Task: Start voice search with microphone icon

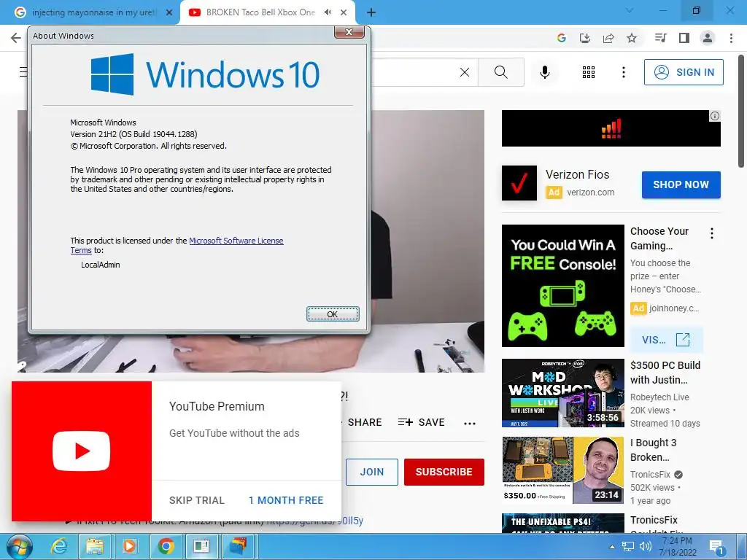Action: (545, 72)
